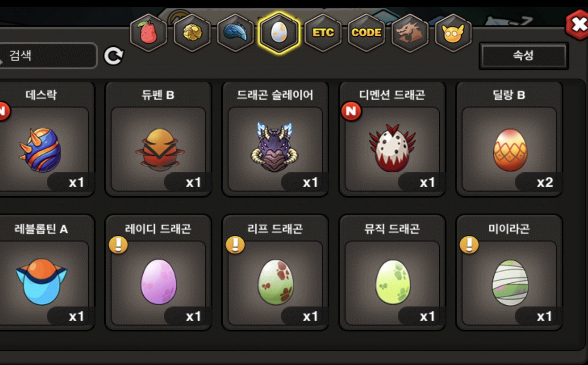Pick the pink 레이디 드래곤 egg
Screen dimensions: 588x365
158,273
